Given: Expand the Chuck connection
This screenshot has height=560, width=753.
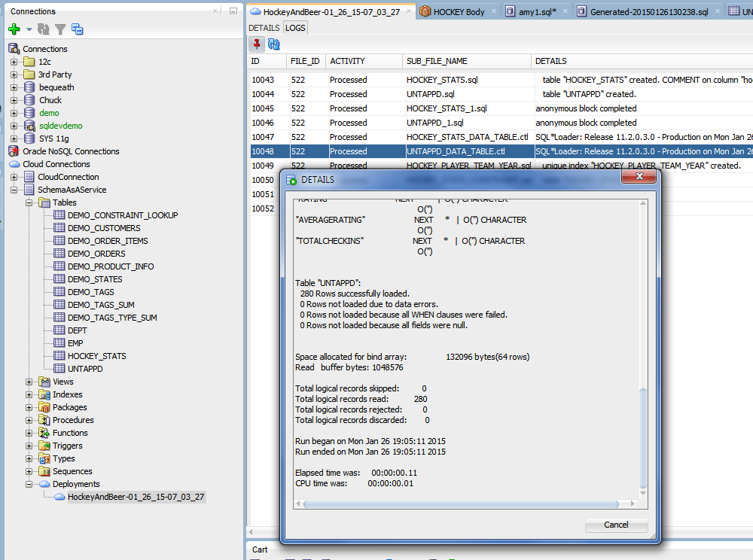Looking at the screenshot, I should point(14,100).
